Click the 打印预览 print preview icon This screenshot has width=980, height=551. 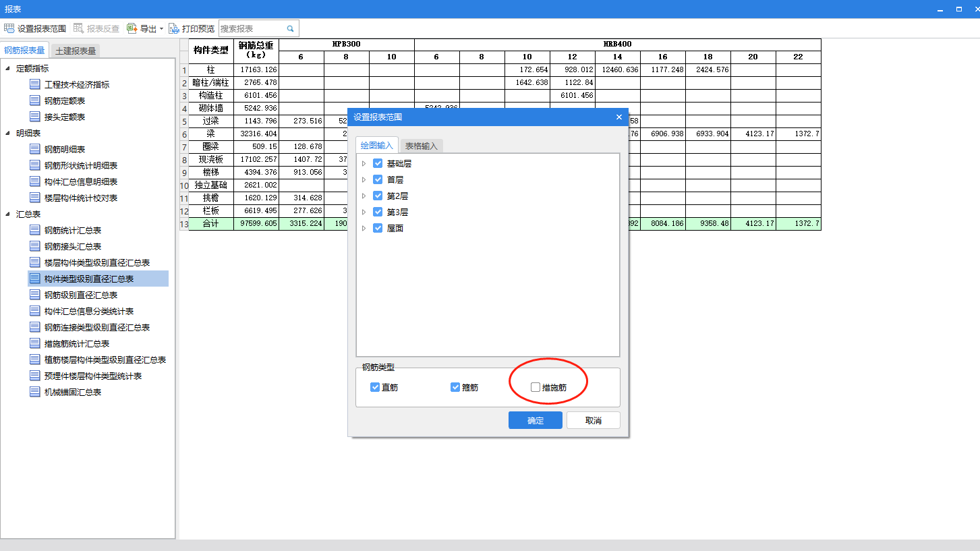point(174,28)
